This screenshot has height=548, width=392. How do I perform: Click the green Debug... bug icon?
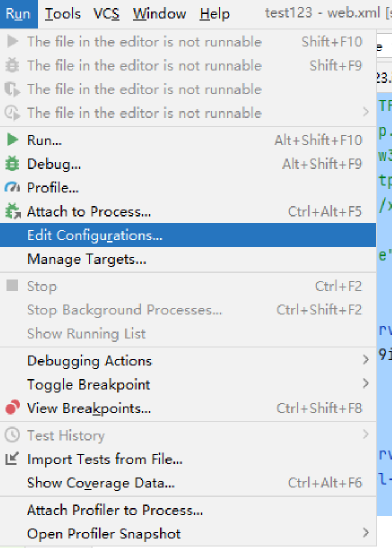tap(12, 163)
